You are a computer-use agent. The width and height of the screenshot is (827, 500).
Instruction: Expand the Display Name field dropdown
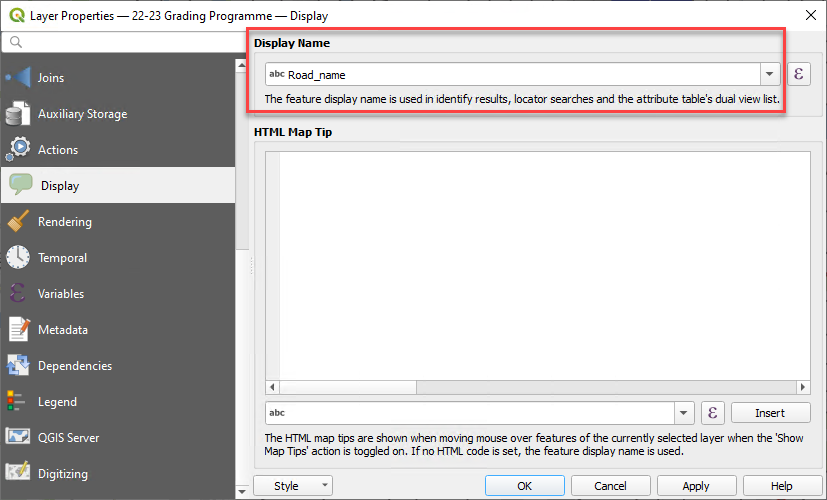769,74
